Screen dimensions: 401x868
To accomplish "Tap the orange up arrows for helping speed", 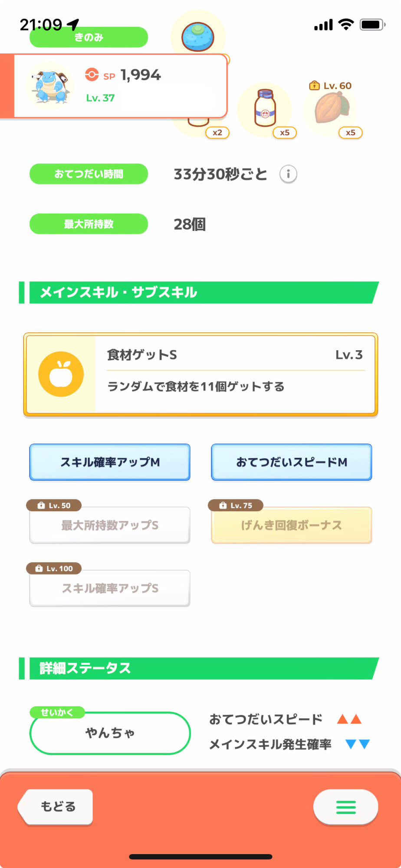I will pos(349,719).
